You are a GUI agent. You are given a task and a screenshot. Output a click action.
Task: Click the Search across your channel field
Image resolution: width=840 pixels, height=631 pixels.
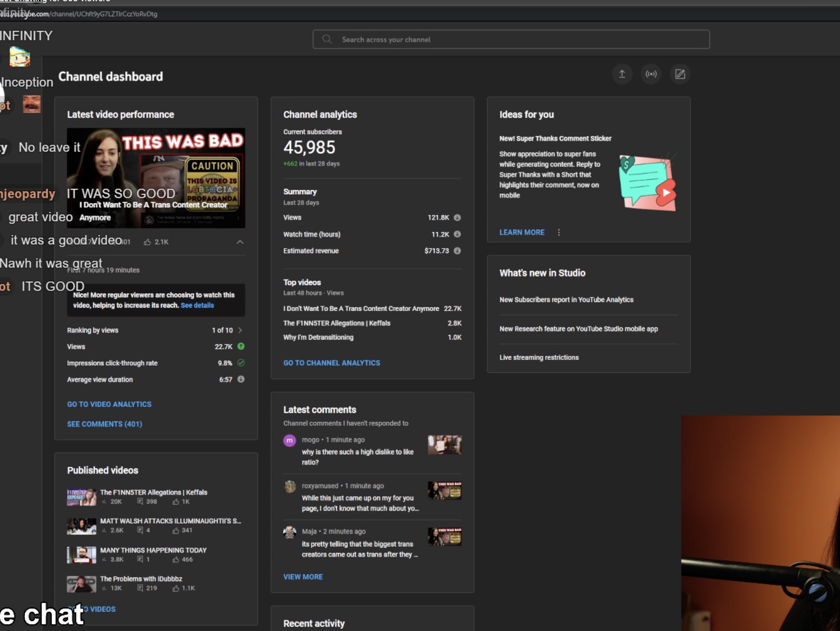point(511,39)
